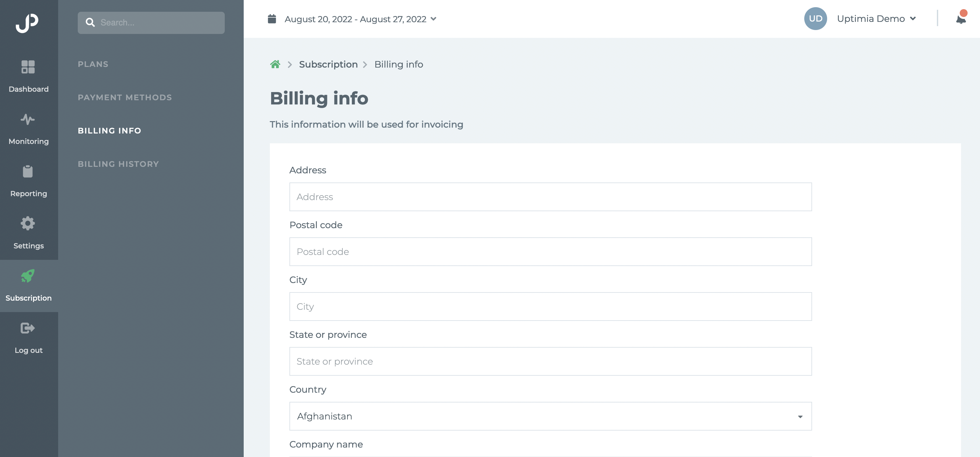Select the Subscription rocket icon
Viewport: 980px width, 457px height.
tap(28, 276)
